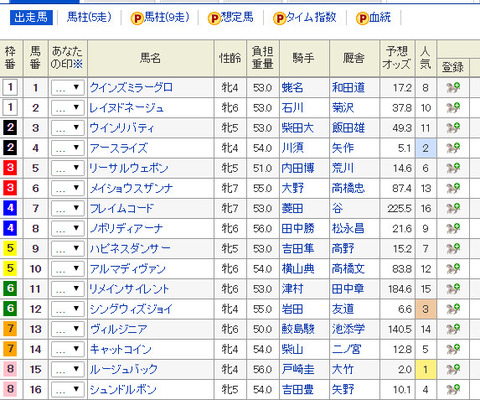
Task: Click 馬名 column header
Action: [x=150, y=58]
